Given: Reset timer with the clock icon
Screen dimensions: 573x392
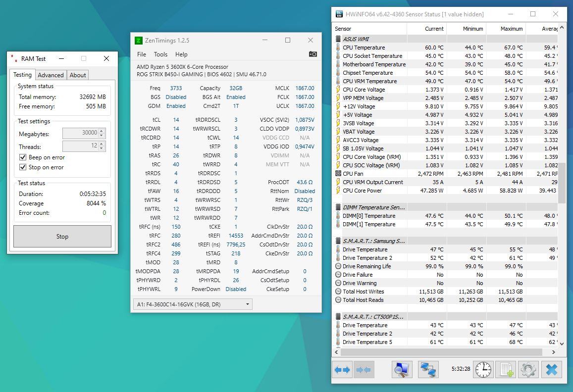Looking at the screenshot, I should coord(483,369).
